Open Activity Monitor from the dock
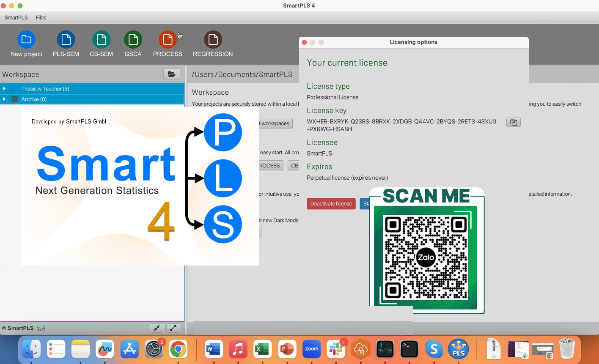 [385, 349]
